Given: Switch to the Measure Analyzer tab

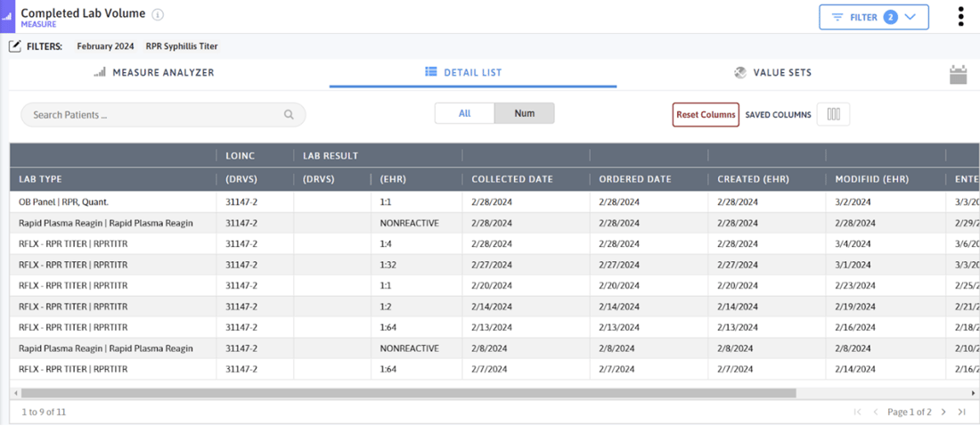Looking at the screenshot, I should [154, 72].
